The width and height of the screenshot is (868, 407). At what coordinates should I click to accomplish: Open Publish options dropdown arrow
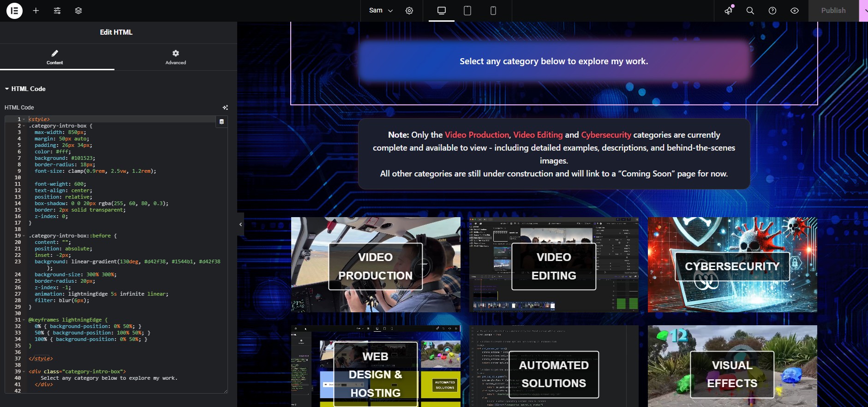coord(864,11)
